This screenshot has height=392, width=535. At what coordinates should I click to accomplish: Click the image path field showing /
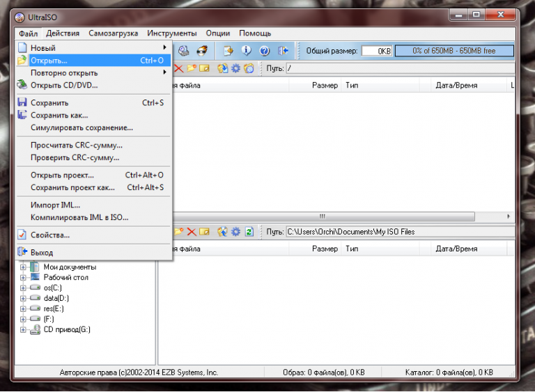tap(400, 68)
